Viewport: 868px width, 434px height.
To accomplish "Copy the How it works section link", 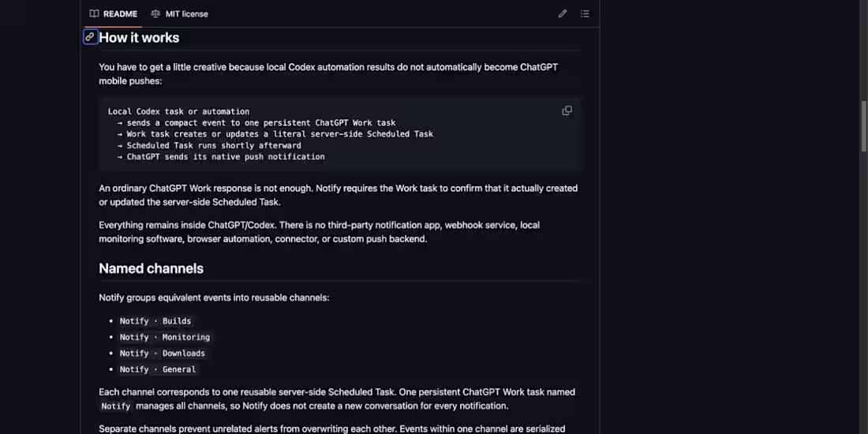I will (90, 37).
